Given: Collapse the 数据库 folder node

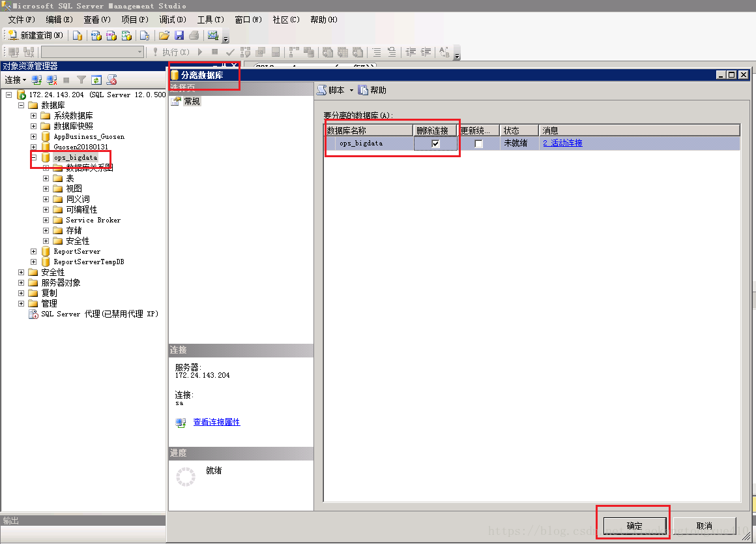Looking at the screenshot, I should coord(22,105).
